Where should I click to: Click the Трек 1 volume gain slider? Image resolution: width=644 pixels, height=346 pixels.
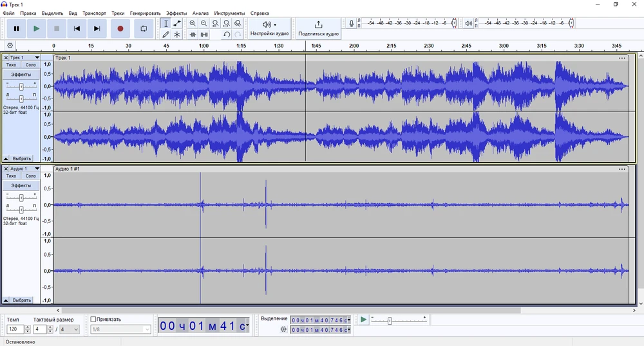click(21, 86)
